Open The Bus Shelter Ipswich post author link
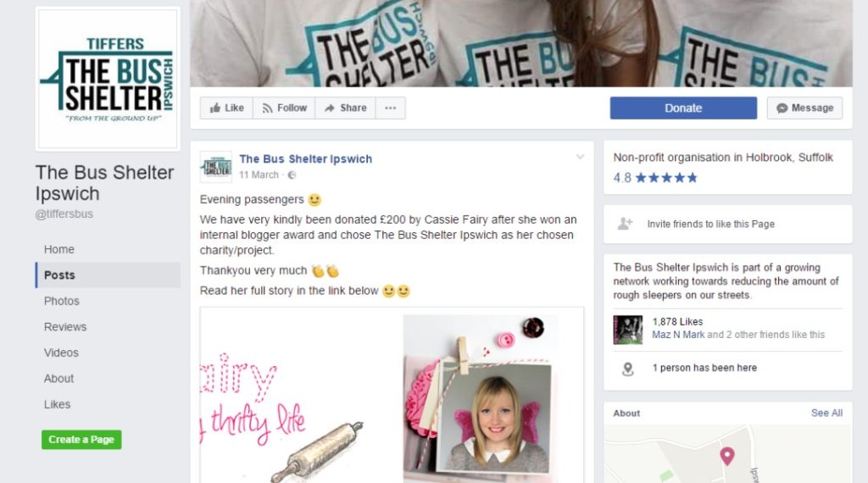This screenshot has width=868, height=483. (x=305, y=158)
